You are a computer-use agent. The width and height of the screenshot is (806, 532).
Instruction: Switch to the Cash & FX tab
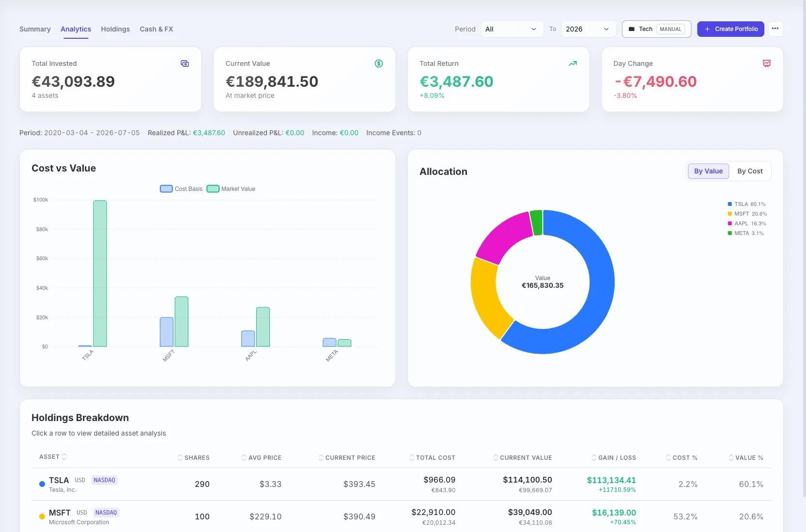tap(156, 29)
